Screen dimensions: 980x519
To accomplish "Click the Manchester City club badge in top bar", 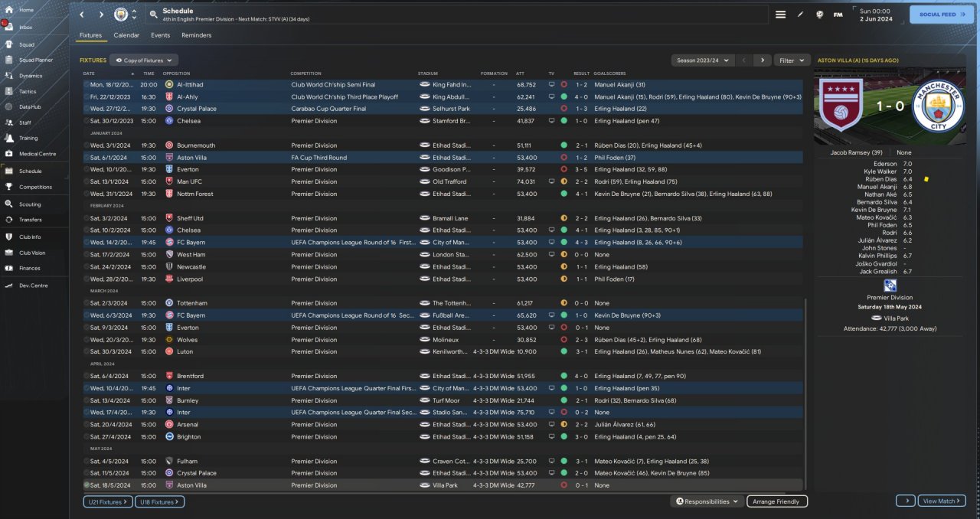I will click(121, 15).
